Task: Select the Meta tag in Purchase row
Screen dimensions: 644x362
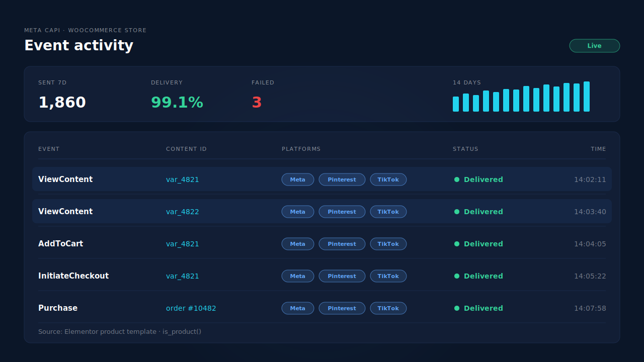Action: [x=298, y=308]
